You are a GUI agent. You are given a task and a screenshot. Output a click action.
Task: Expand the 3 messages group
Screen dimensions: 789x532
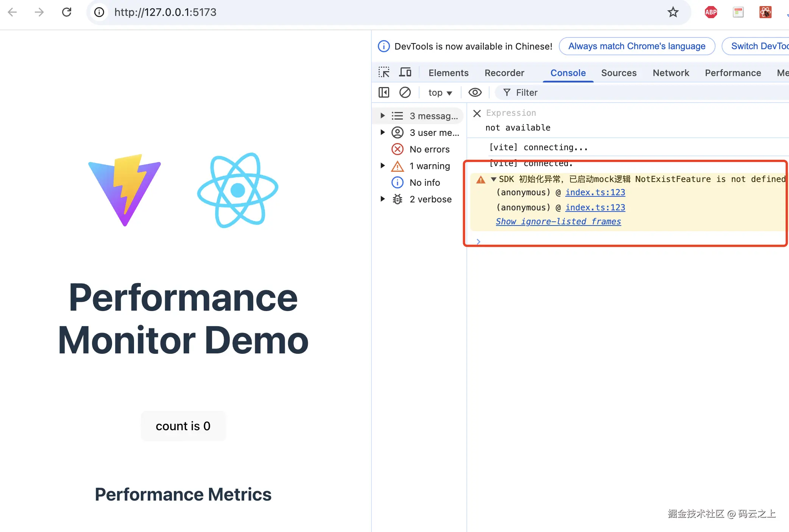[383, 115]
